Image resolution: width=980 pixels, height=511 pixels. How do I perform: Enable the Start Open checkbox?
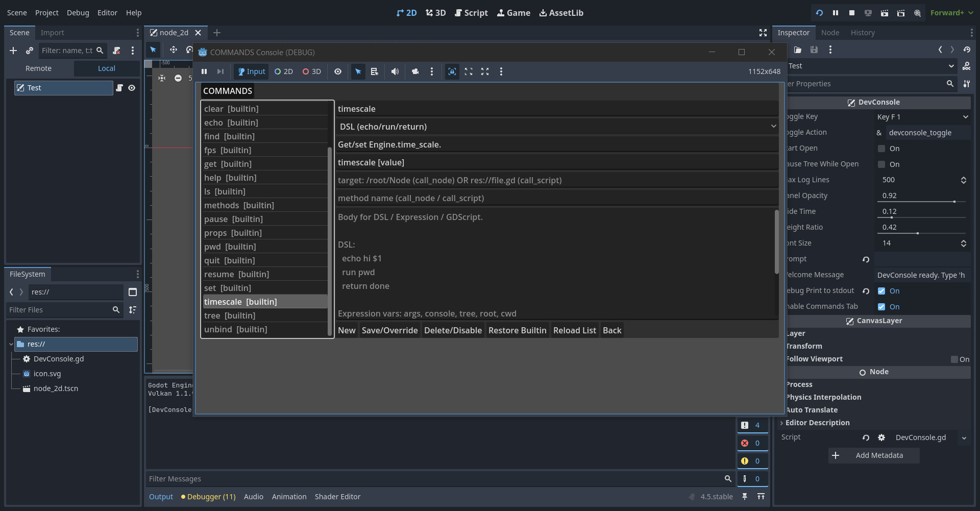point(881,149)
